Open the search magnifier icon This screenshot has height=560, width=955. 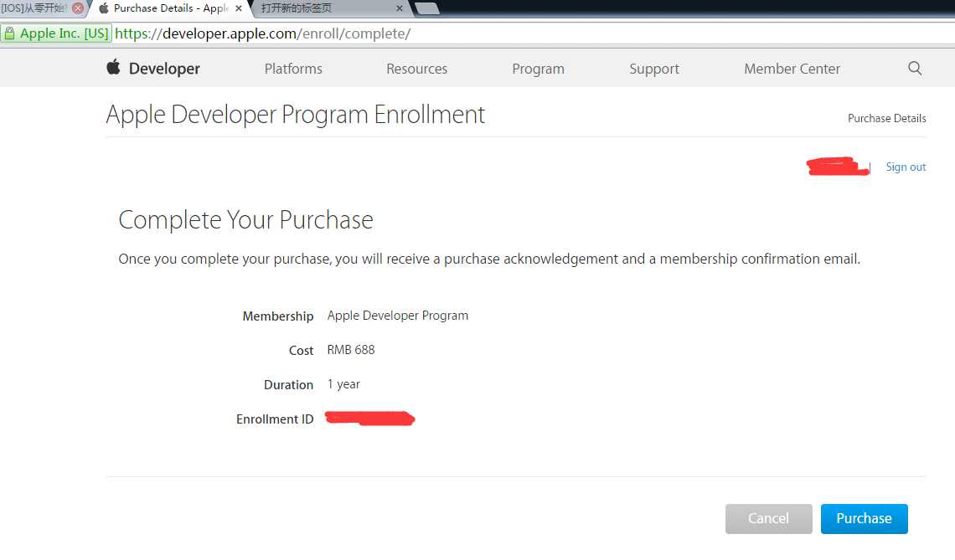coord(914,68)
